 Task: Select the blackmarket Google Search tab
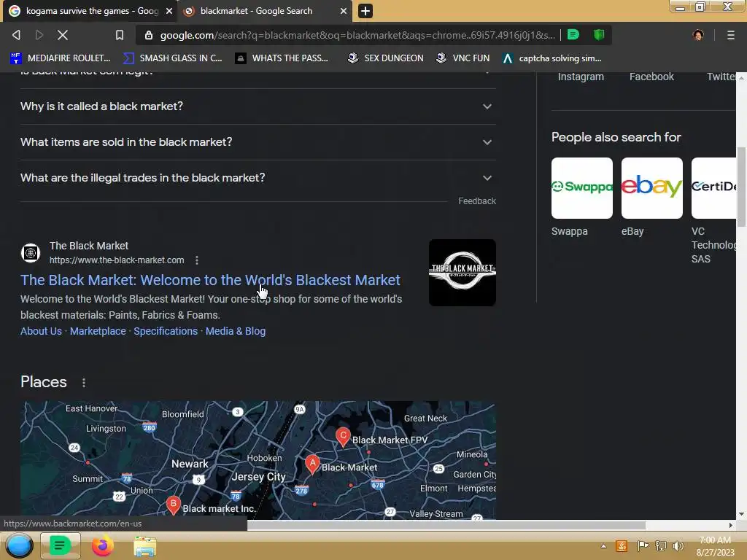[264, 11]
